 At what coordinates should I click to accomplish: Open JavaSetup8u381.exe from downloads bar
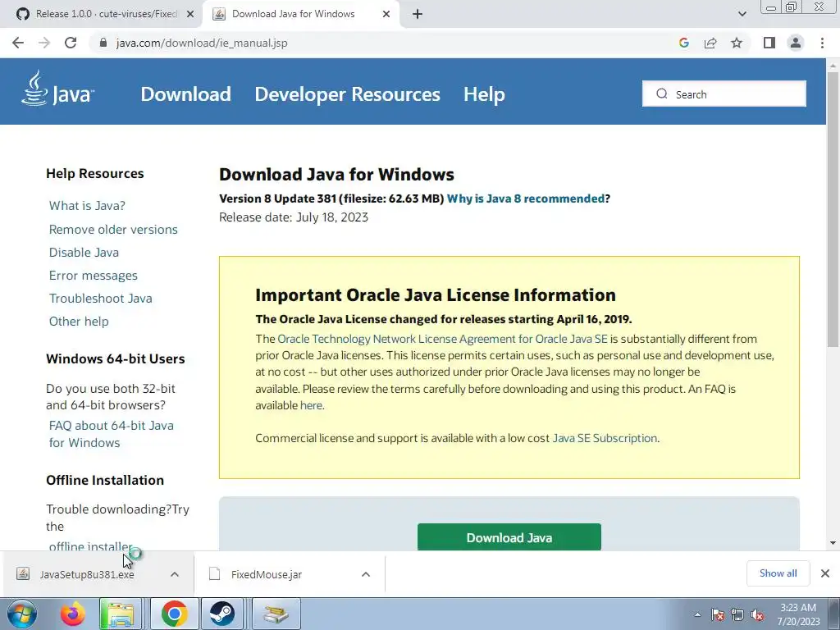pyautogui.click(x=87, y=574)
